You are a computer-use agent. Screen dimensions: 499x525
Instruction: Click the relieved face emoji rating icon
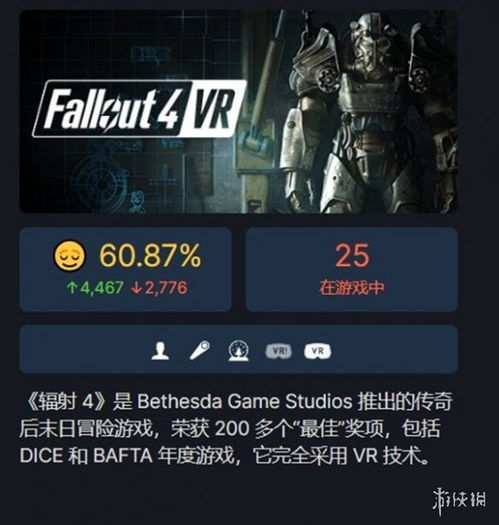[x=70, y=256]
